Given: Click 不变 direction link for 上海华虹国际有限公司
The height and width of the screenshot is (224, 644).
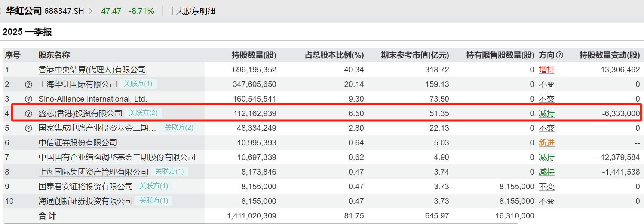Looking at the screenshot, I should coord(547,84).
